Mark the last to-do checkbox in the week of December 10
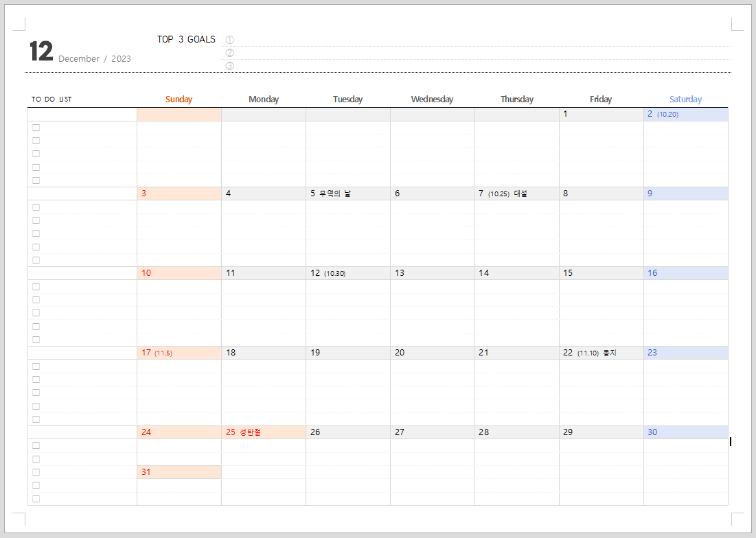The width and height of the screenshot is (756, 538). 36,340
